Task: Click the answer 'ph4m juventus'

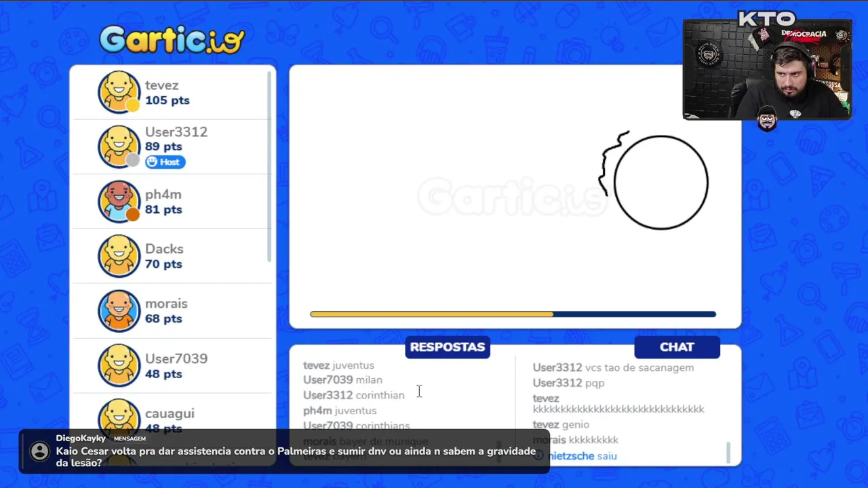Action: point(340,411)
